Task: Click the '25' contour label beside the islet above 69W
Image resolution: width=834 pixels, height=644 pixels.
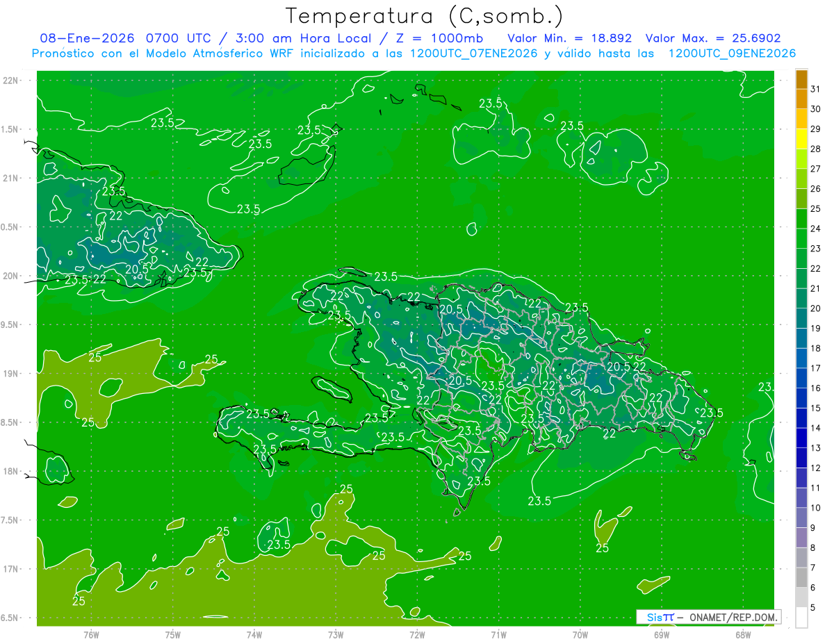Action: coord(602,547)
